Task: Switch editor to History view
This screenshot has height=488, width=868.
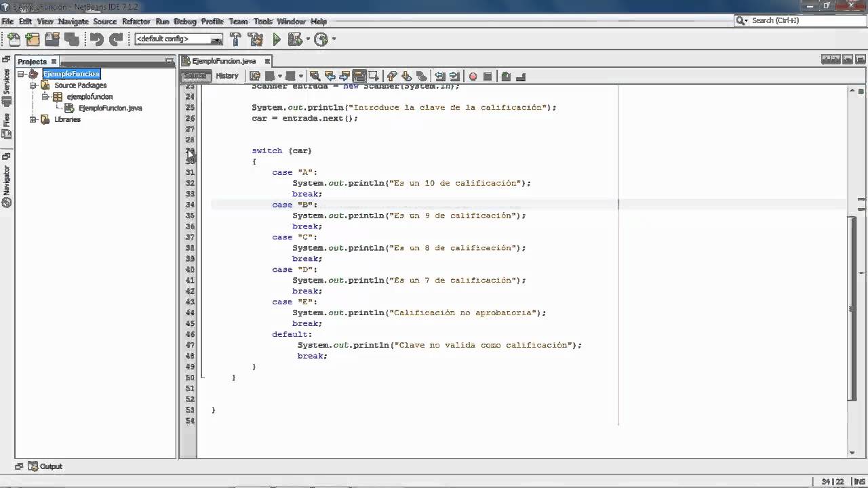Action: [227, 76]
